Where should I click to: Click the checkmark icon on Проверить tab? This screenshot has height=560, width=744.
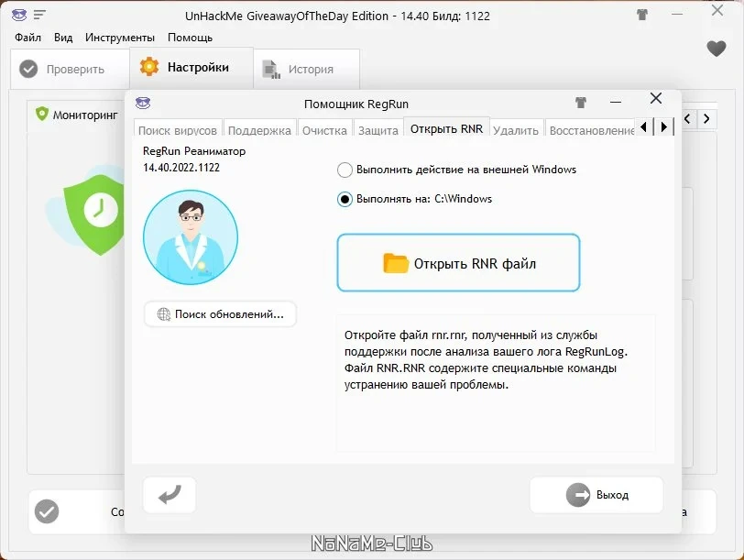coord(28,70)
